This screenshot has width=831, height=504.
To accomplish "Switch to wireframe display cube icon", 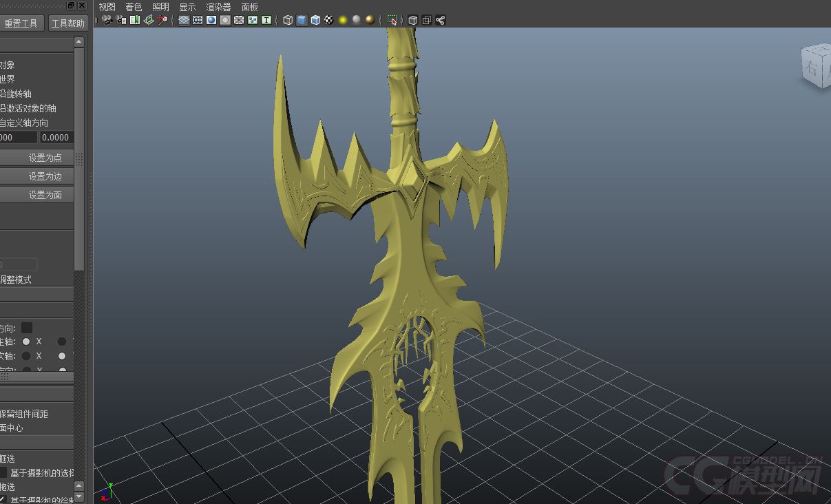I will coord(288,20).
